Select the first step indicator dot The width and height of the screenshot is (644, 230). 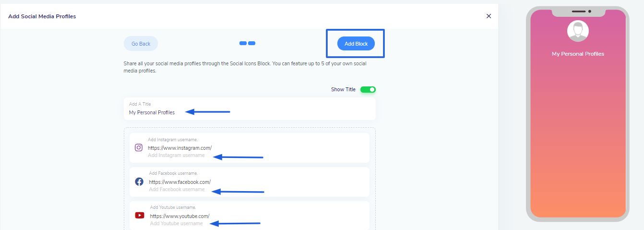coord(243,43)
